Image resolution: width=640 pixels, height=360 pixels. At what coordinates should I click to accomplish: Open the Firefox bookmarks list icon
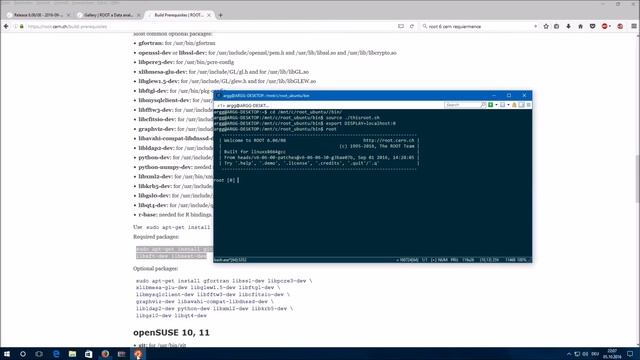click(x=556, y=26)
